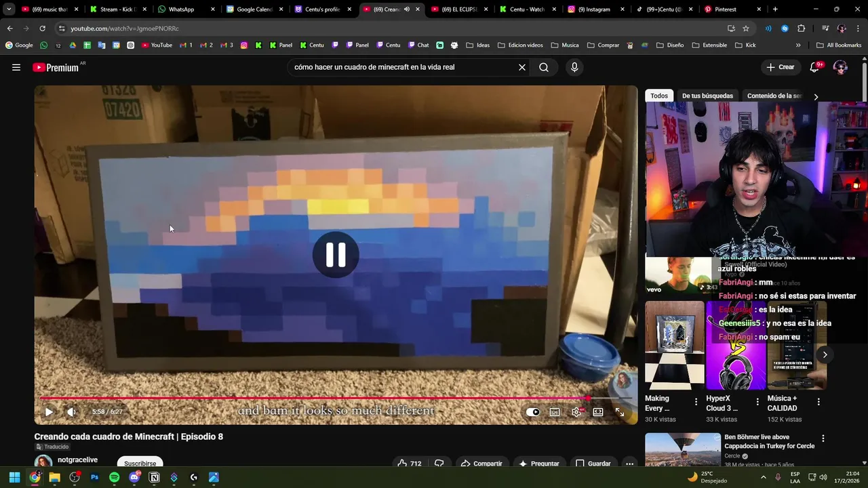The width and height of the screenshot is (868, 488).
Task: Open the All Bookmarks folder
Action: 839,45
